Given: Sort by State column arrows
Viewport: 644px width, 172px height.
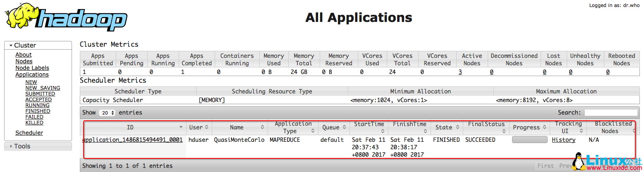Looking at the screenshot, I should [457, 127].
